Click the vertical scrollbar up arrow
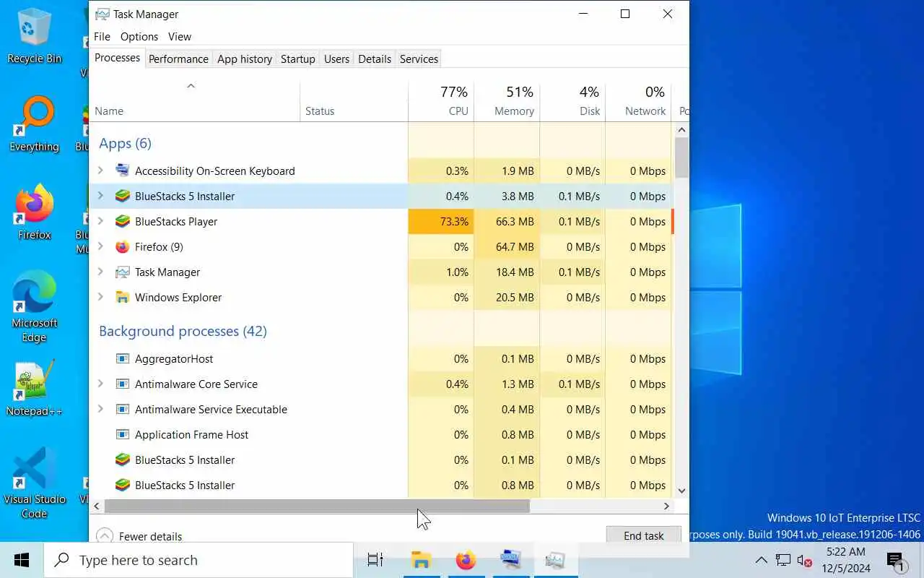This screenshot has width=924, height=578. tap(681, 130)
